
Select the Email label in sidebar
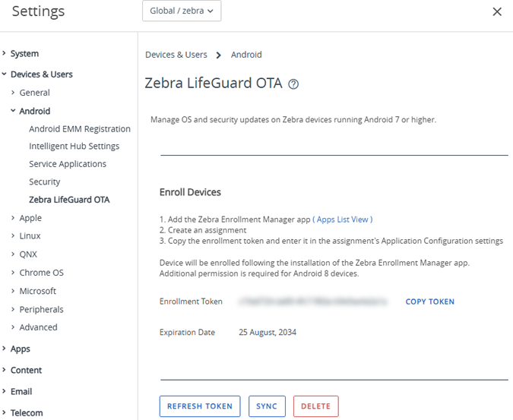pyautogui.click(x=21, y=392)
